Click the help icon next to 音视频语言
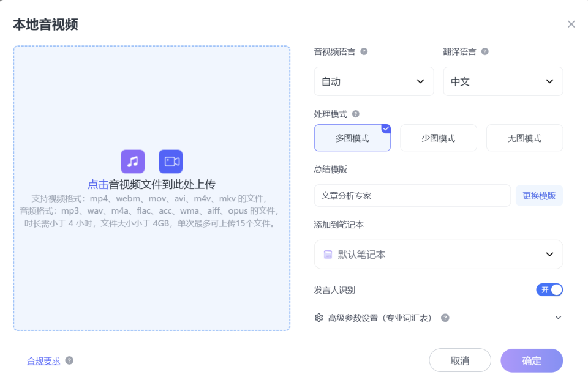The height and width of the screenshot is (391, 588). pyautogui.click(x=365, y=51)
